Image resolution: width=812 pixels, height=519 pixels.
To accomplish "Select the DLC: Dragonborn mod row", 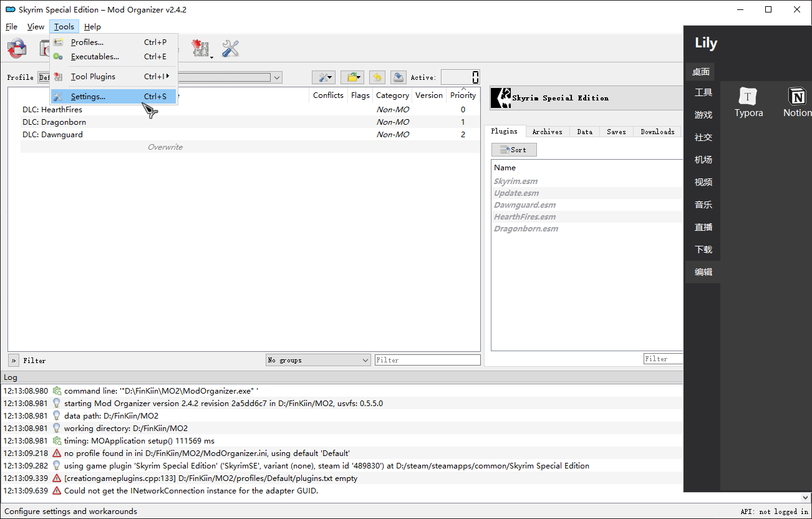I will [244, 122].
